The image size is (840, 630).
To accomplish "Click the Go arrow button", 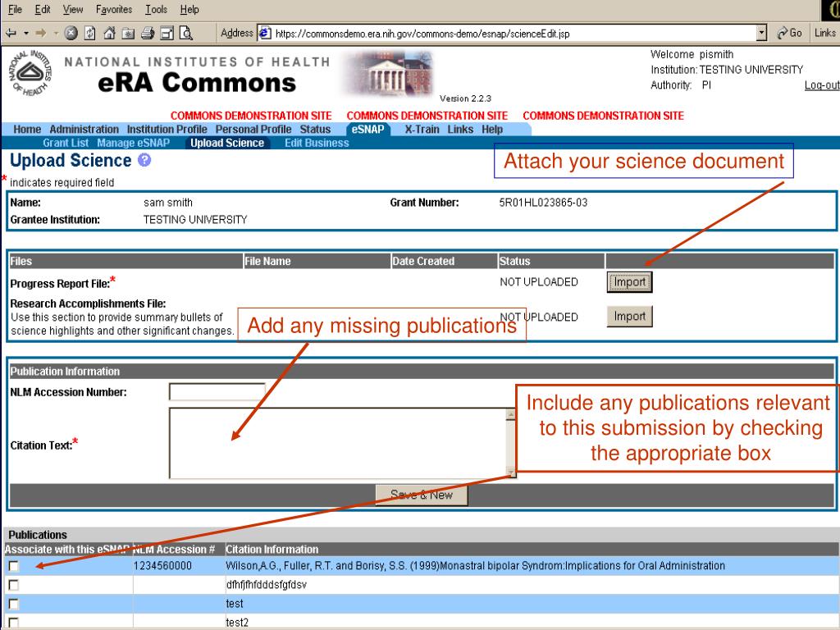I will 790,33.
